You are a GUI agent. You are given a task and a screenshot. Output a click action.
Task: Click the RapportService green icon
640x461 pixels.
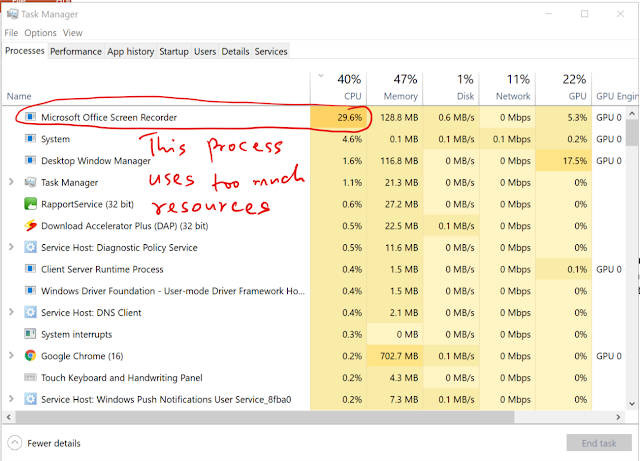pos(30,204)
